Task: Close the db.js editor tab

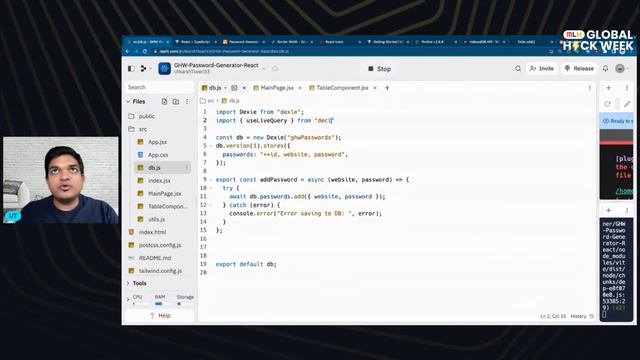Action: pyautogui.click(x=244, y=88)
